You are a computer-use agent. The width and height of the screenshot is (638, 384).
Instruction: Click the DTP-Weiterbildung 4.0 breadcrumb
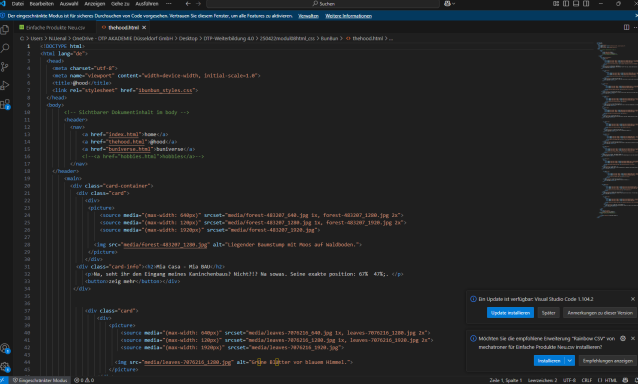point(229,38)
